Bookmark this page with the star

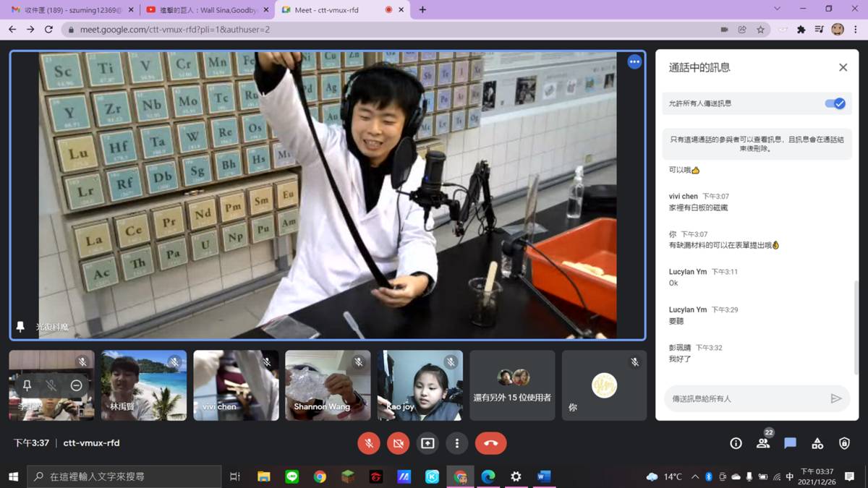click(x=760, y=30)
